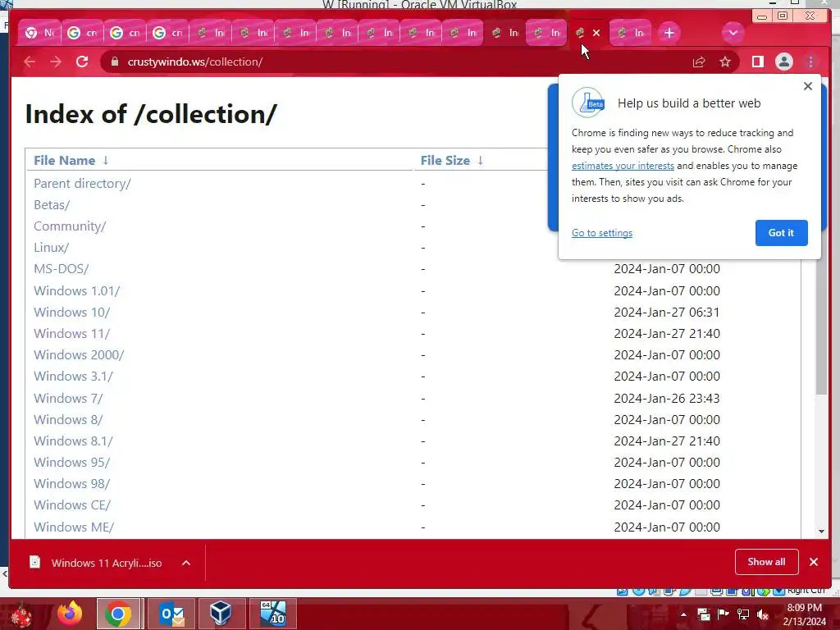Click the Beta flask icon in popup

pos(588,103)
